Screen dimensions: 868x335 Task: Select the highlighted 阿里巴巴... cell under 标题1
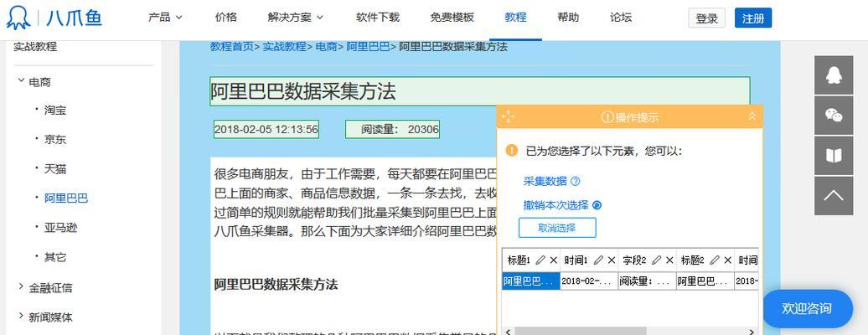click(531, 281)
